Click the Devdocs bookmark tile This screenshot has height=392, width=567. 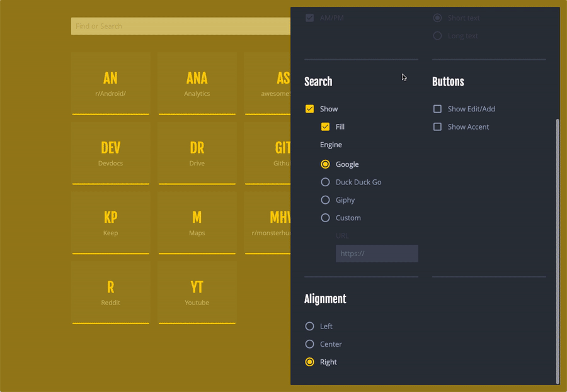tap(110, 154)
